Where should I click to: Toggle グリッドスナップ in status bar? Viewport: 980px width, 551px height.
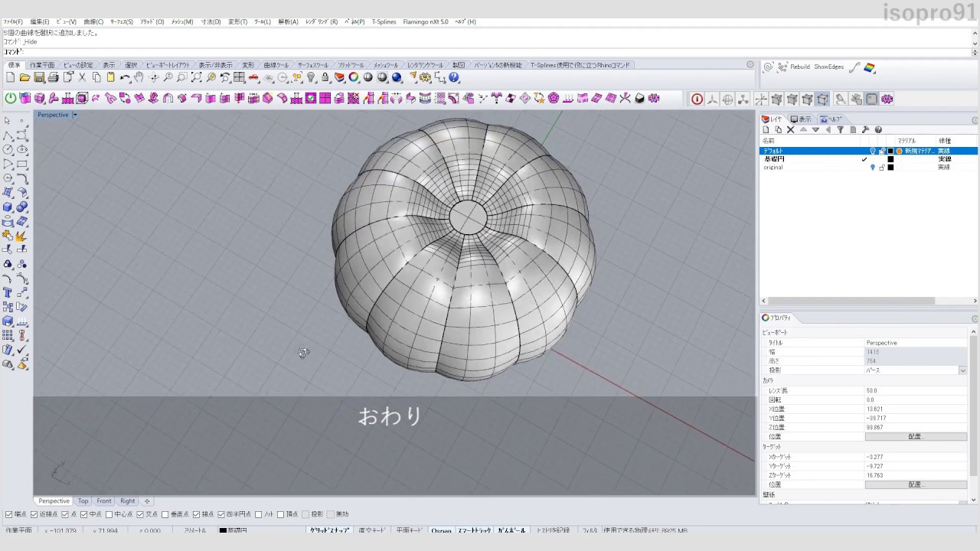(329, 530)
